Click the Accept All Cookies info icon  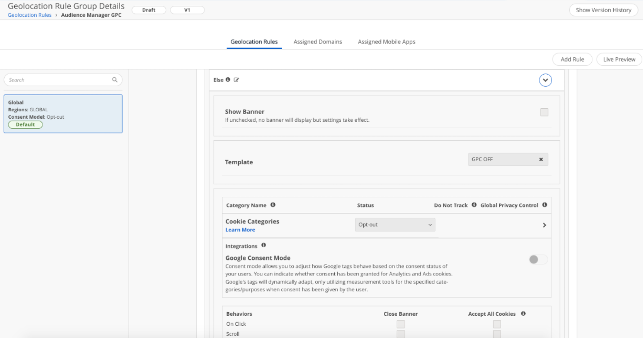(x=523, y=313)
